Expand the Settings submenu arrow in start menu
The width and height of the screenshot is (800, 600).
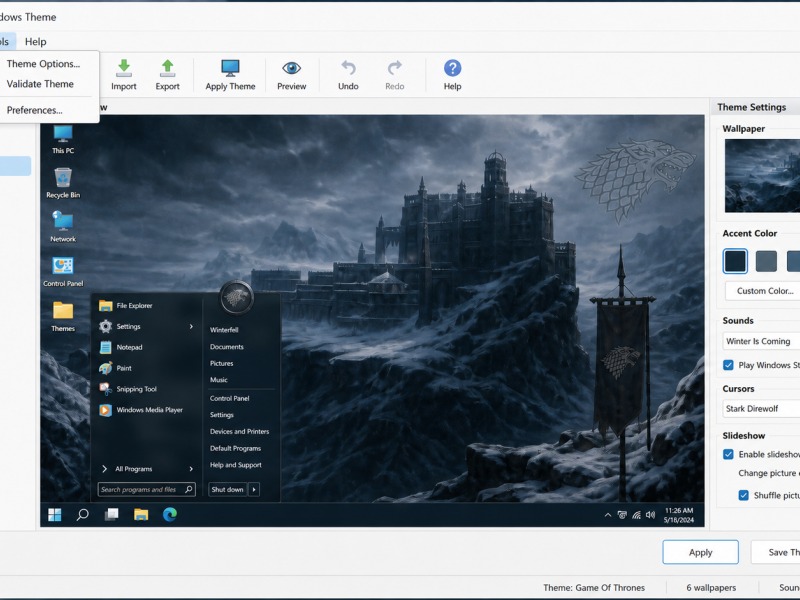[191, 327]
